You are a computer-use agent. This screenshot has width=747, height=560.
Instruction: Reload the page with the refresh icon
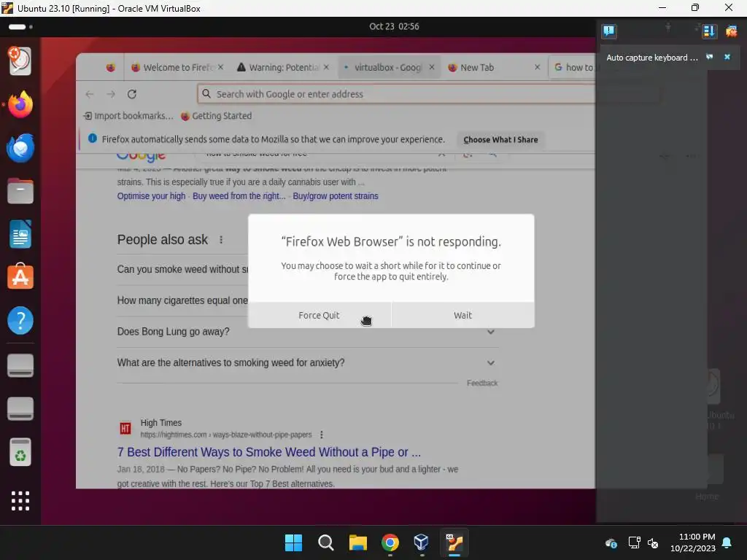pyautogui.click(x=132, y=94)
